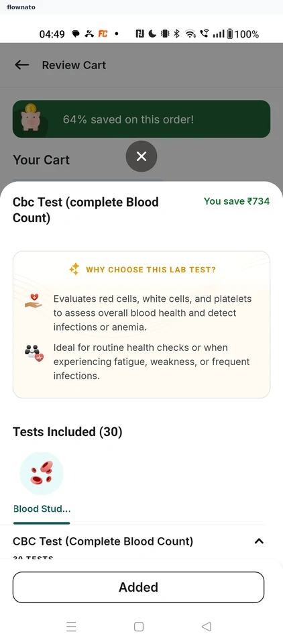The width and height of the screenshot is (283, 644).
Task: Tap the 64% saved on this order banner
Action: tap(141, 119)
